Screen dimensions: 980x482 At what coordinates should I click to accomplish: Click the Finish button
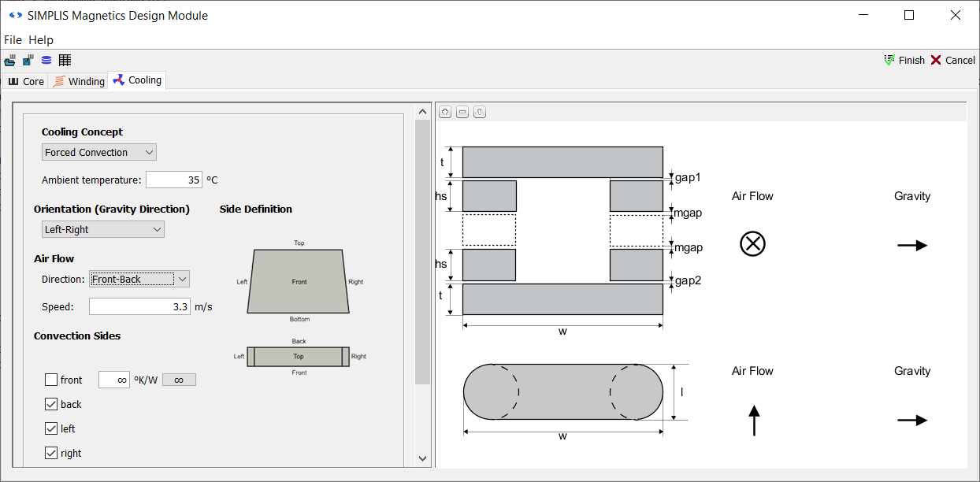coord(904,61)
